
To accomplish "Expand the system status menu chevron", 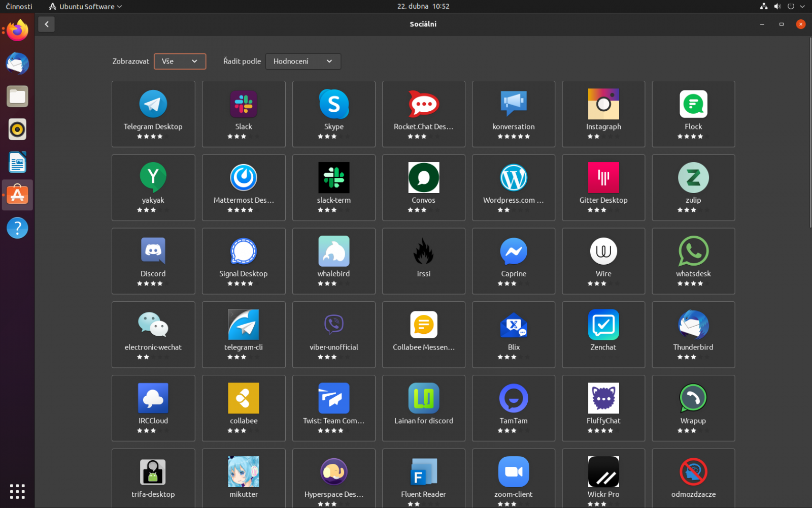I will pos(802,6).
